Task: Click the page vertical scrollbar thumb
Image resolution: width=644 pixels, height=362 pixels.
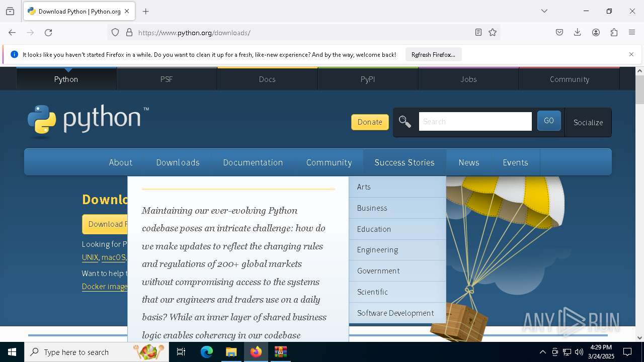Action: coord(639,90)
